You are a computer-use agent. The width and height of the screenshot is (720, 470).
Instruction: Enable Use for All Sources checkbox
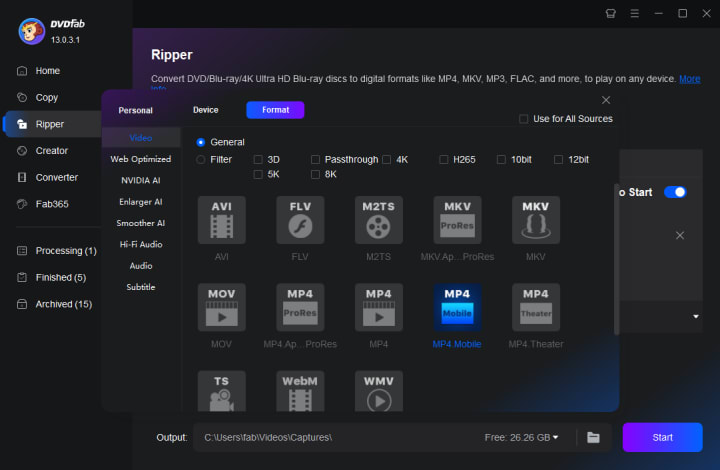pos(524,119)
